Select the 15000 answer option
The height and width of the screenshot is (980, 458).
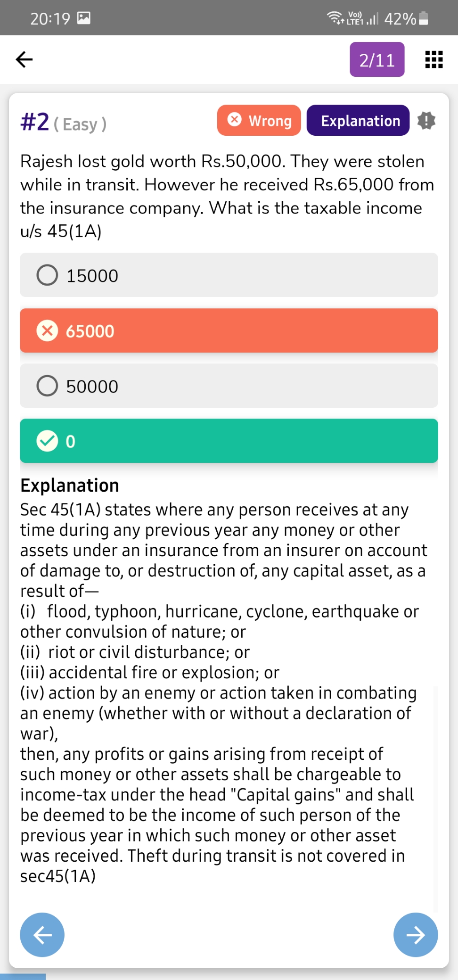(x=229, y=275)
